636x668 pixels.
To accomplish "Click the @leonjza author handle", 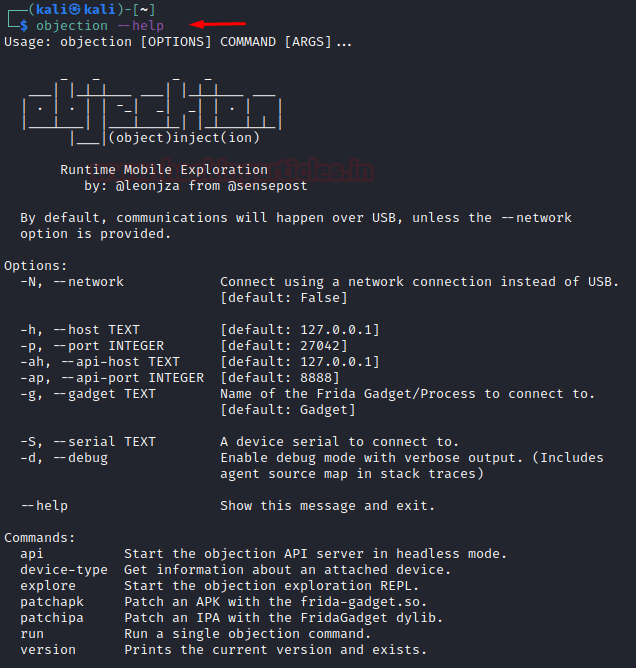I will (x=147, y=186).
